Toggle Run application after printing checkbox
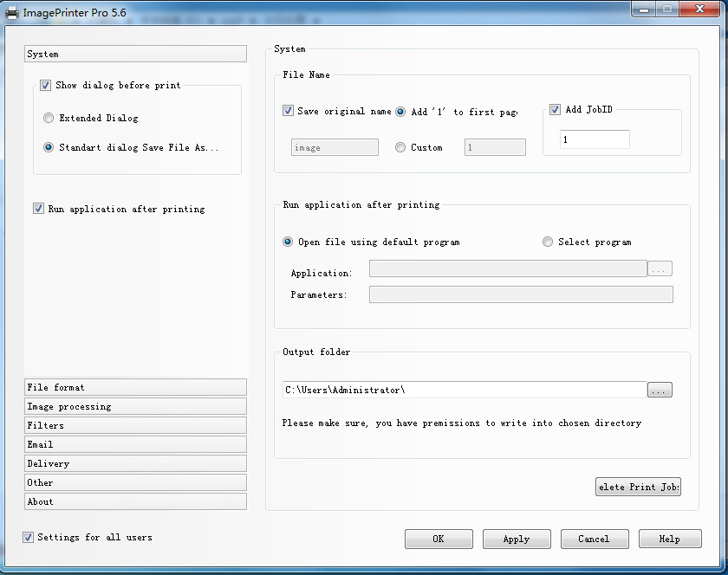This screenshot has height=575, width=728. point(38,209)
